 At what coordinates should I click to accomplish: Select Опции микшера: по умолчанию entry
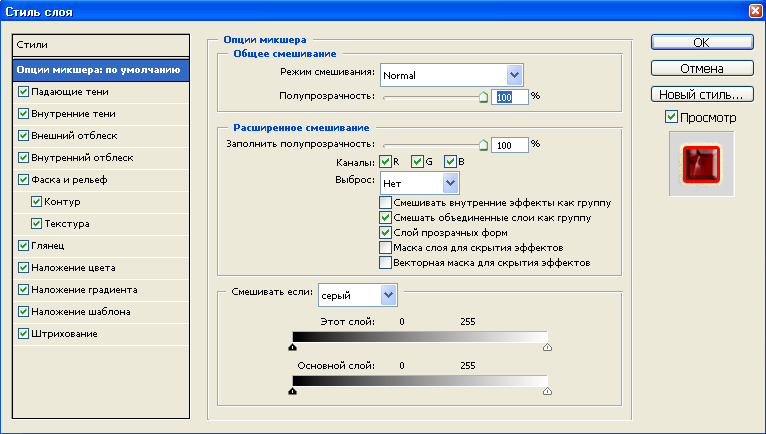tap(101, 70)
